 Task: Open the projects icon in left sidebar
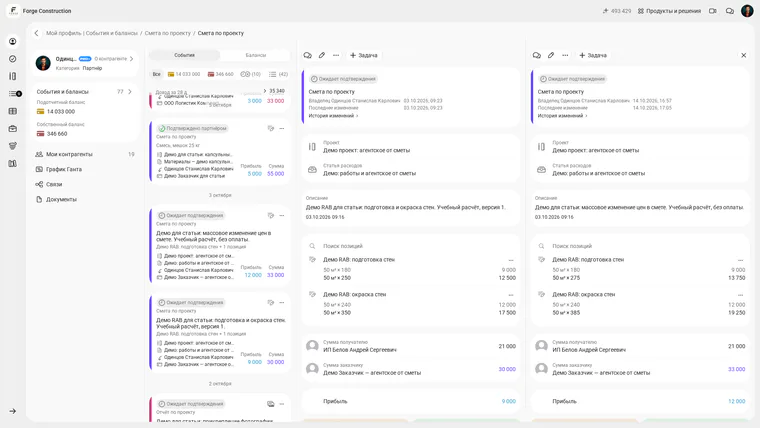point(13,76)
